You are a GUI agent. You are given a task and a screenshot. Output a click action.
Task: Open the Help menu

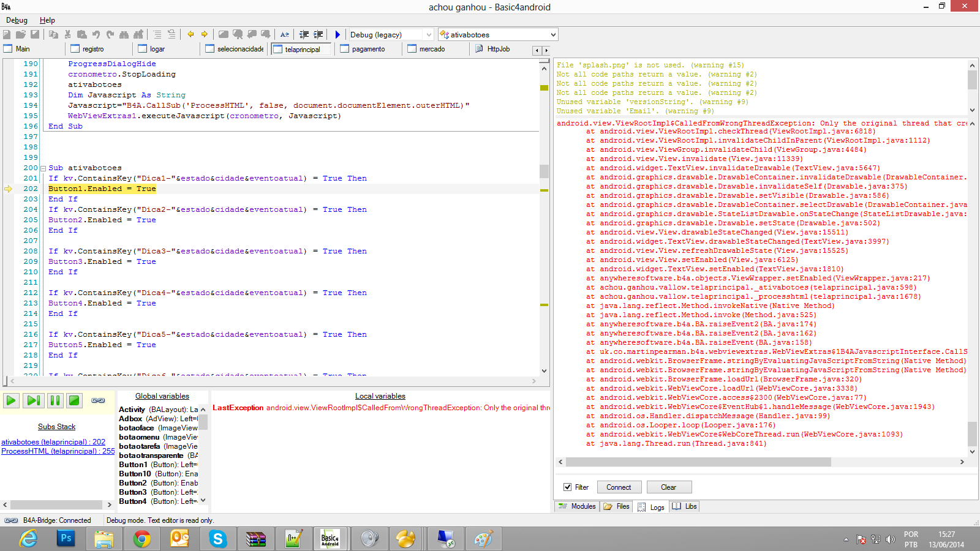[x=47, y=20]
